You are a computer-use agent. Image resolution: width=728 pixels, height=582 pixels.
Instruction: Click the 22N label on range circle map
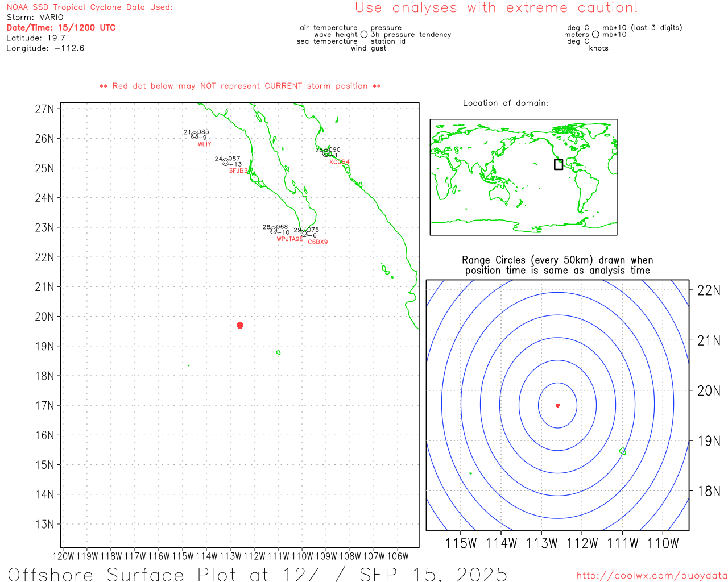tap(709, 290)
